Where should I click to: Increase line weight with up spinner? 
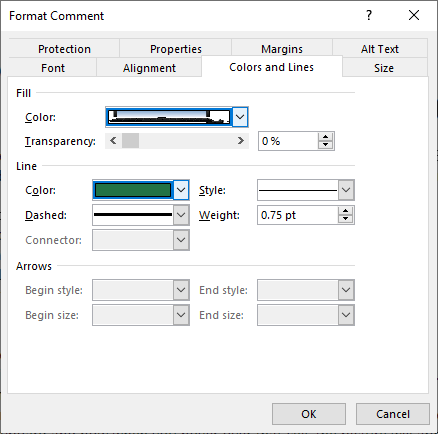pos(345,211)
